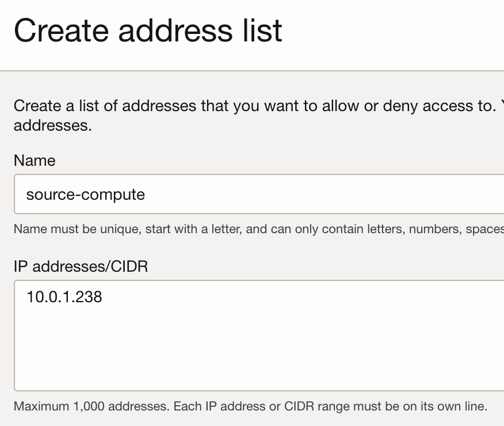This screenshot has height=426, width=504.
Task: Click blank area right of "source-compute" in Name field
Action: click(322, 195)
